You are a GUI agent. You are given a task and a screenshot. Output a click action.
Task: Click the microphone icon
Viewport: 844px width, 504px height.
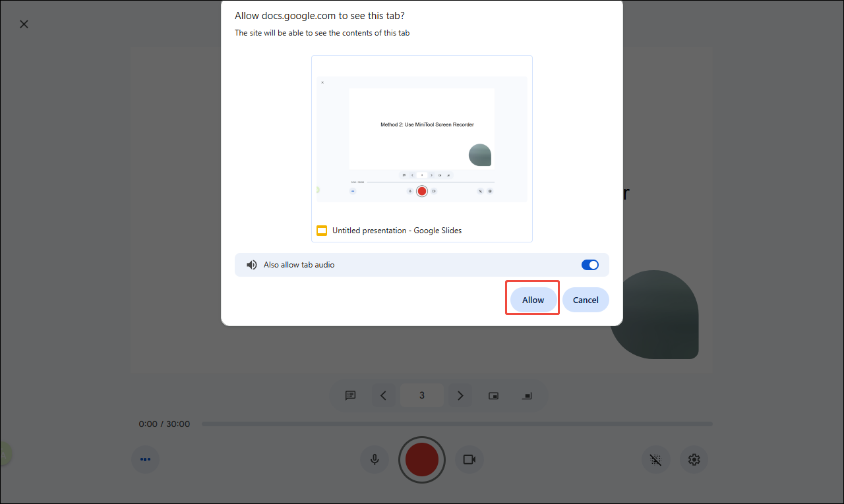click(374, 459)
